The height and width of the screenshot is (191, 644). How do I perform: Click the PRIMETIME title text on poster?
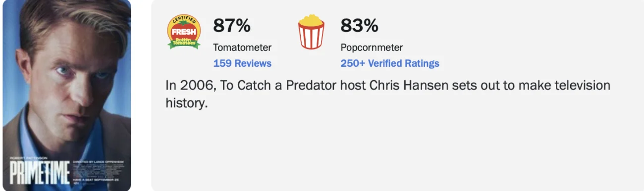click(40, 173)
